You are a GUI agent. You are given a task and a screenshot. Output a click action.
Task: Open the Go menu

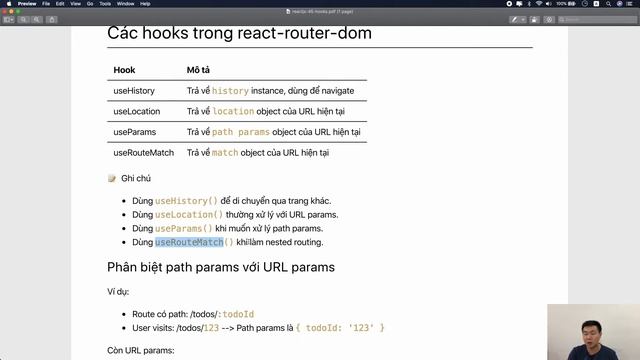90,4
